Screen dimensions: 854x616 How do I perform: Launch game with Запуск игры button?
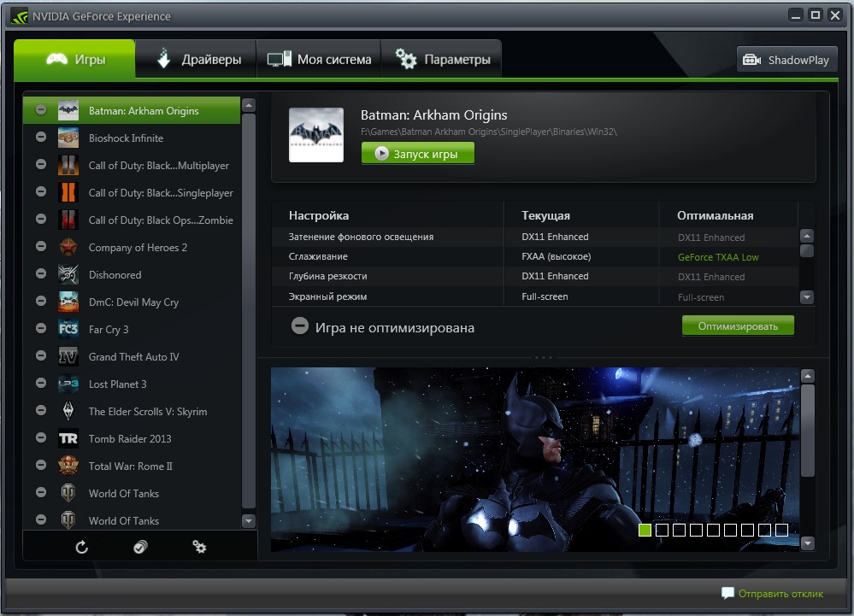tap(418, 154)
